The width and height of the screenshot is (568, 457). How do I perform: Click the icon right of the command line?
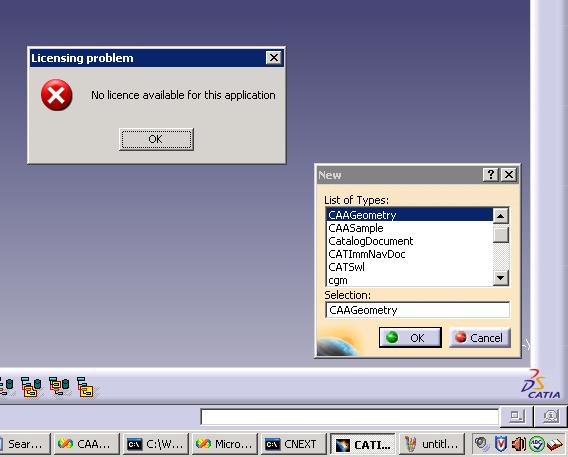[x=517, y=416]
